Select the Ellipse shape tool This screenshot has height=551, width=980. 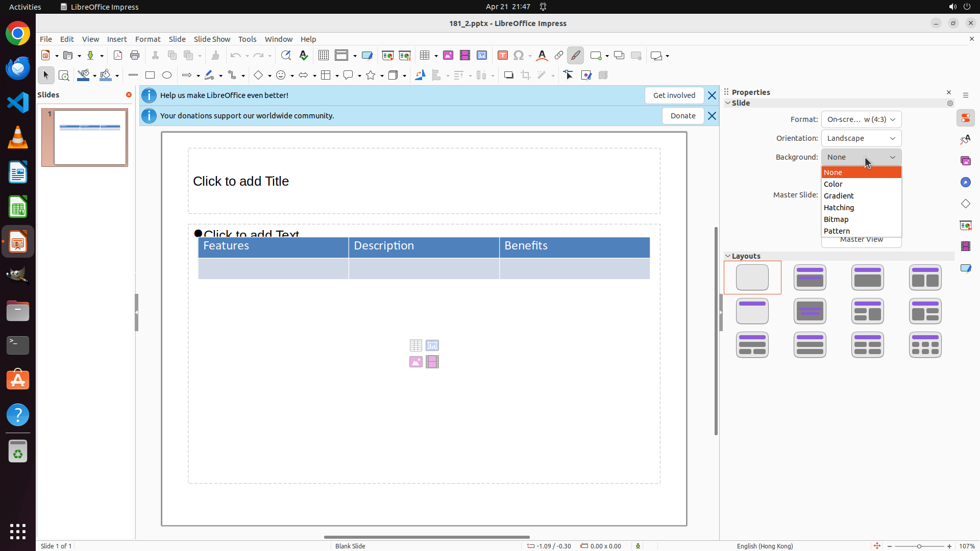tap(167, 76)
